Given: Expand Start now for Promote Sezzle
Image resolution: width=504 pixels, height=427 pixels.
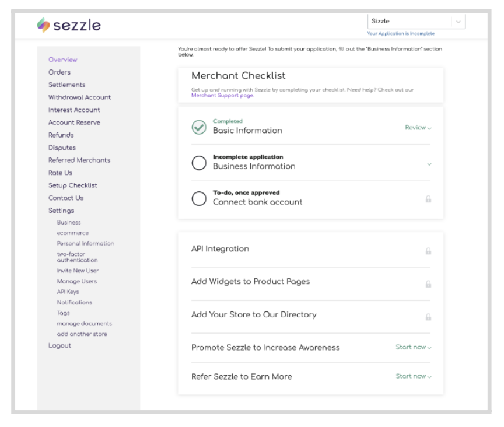Looking at the screenshot, I should point(414,348).
